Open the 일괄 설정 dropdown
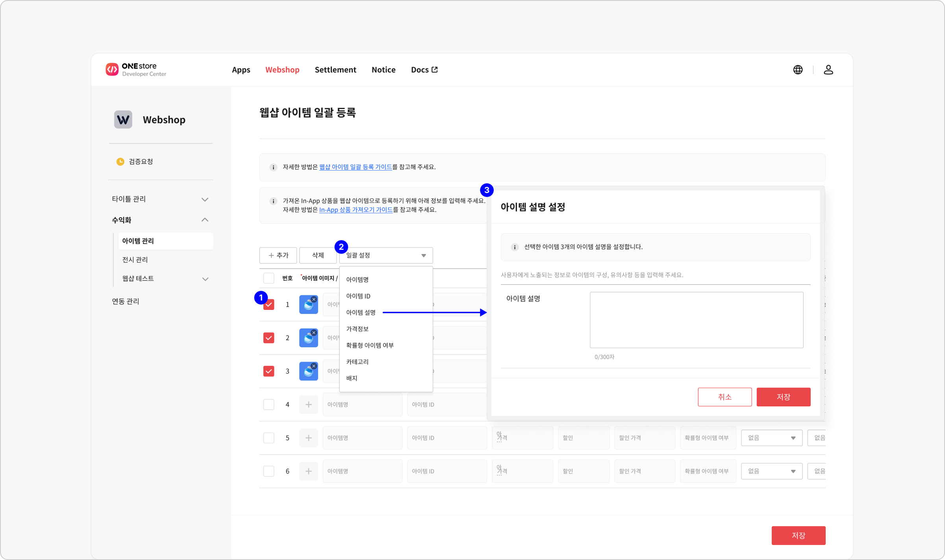The height and width of the screenshot is (560, 945). pyautogui.click(x=386, y=255)
